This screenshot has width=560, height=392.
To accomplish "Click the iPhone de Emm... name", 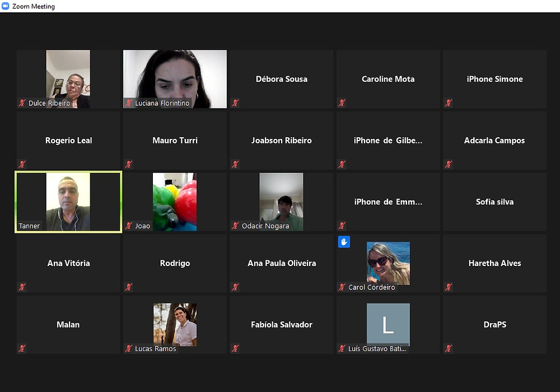I will [x=388, y=202].
